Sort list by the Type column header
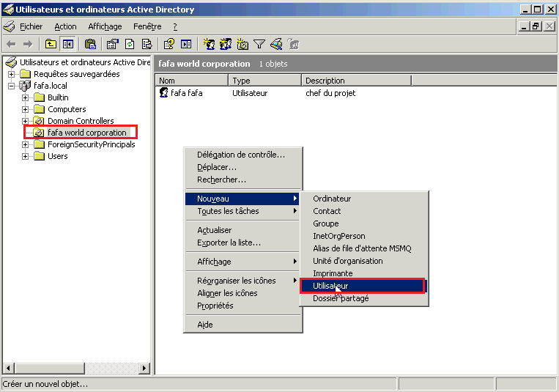Image resolution: width=559 pixels, height=392 pixels. click(x=265, y=81)
